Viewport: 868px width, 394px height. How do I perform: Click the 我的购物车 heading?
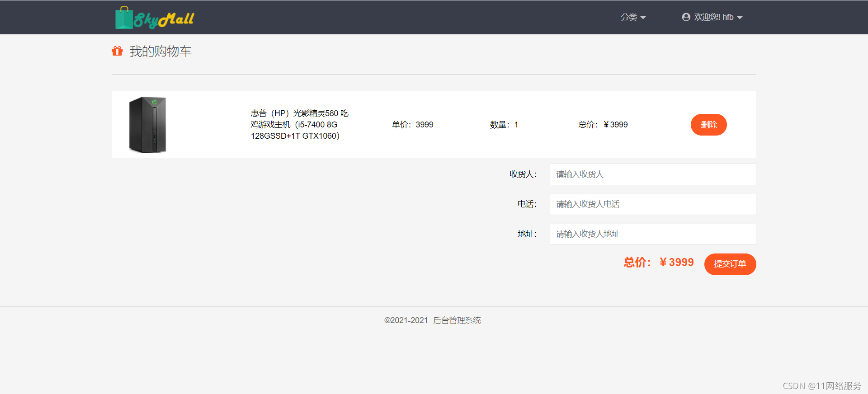160,52
